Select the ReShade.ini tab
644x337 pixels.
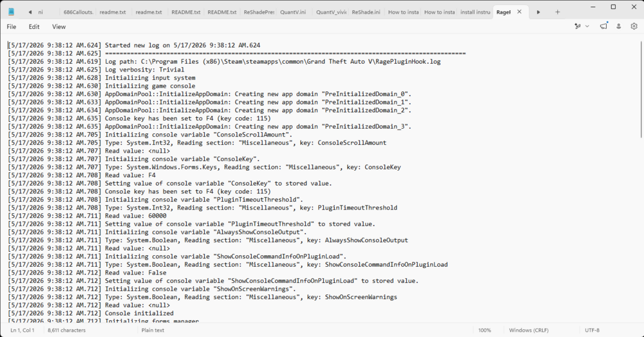pyautogui.click(x=366, y=12)
